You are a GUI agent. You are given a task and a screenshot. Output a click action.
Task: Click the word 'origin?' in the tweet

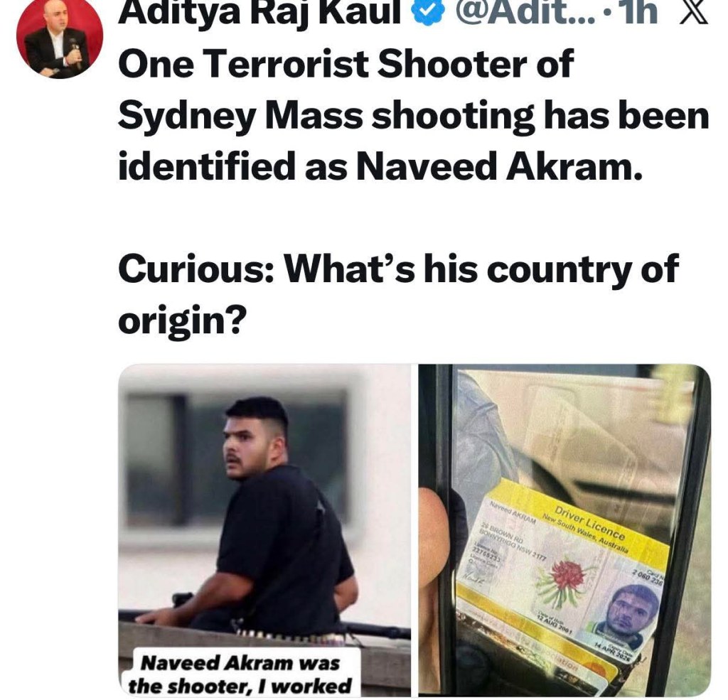coord(181,321)
